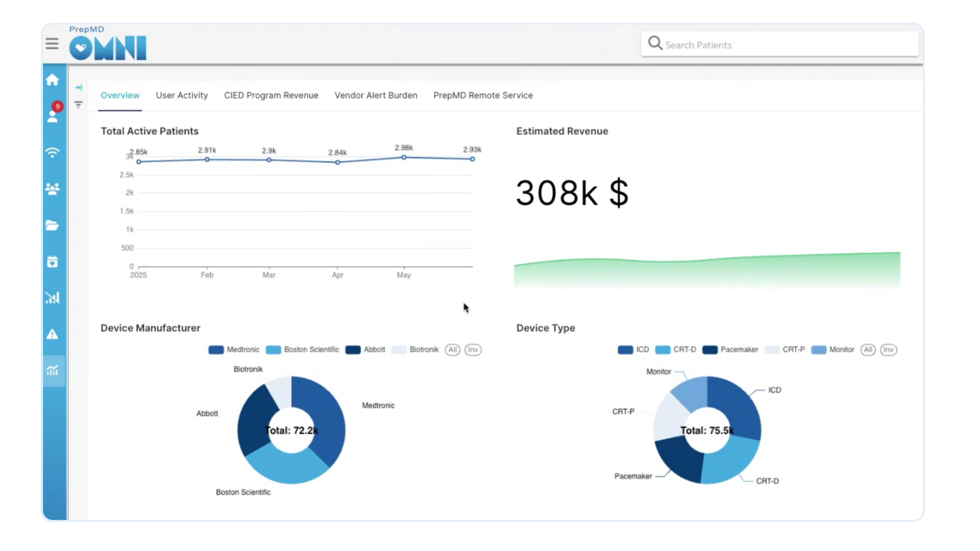Viewport: 980px width, 551px height.
Task: Switch to User Activity tab
Action: [182, 95]
